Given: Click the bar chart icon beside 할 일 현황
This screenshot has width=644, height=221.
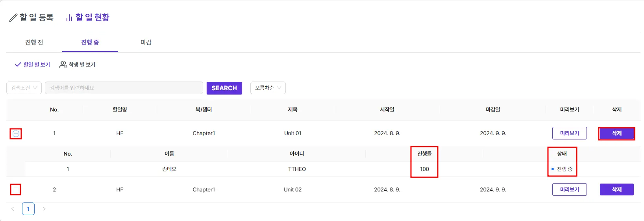Looking at the screenshot, I should point(69,18).
